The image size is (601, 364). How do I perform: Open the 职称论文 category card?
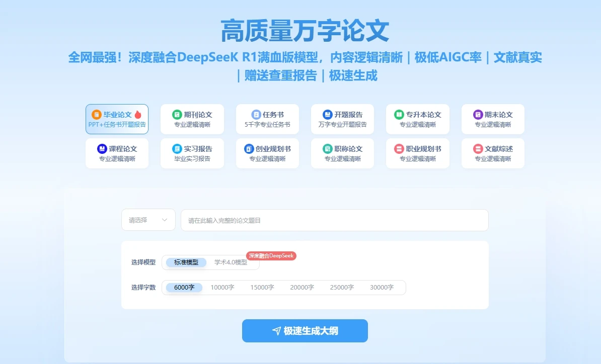pyautogui.click(x=342, y=153)
